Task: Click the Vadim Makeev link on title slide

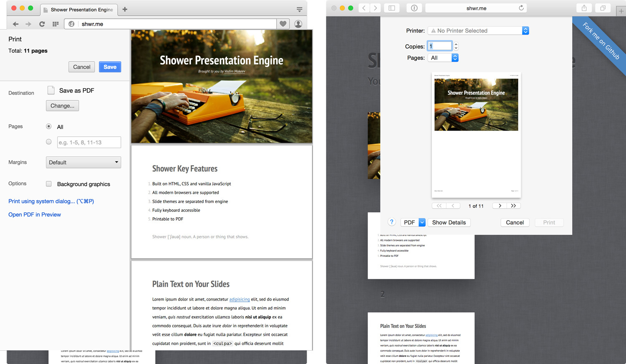Action: coord(235,71)
